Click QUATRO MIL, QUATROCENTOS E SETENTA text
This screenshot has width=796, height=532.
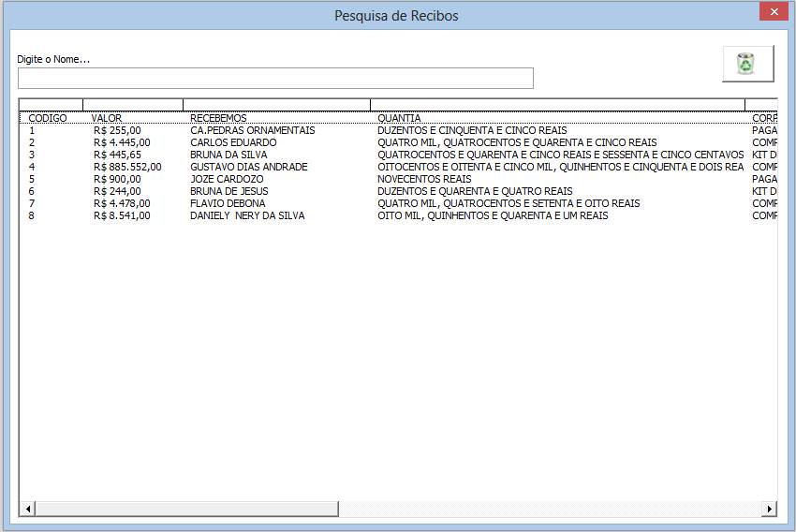point(509,203)
